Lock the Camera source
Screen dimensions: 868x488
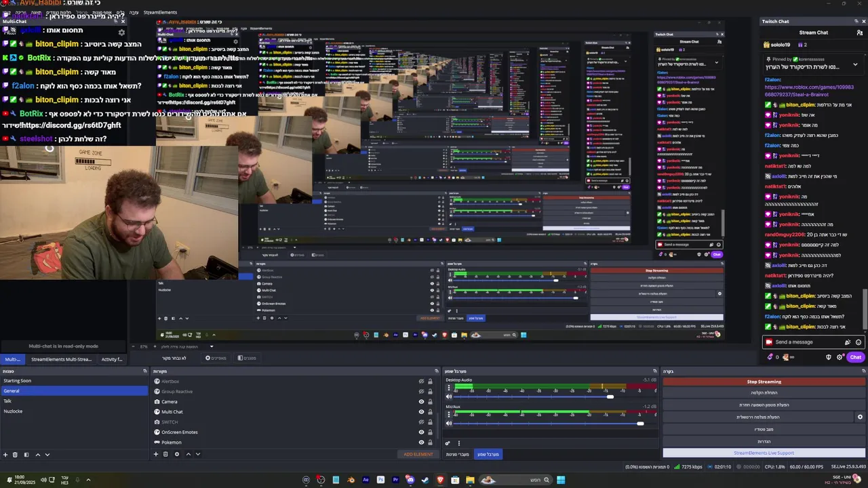coord(430,402)
